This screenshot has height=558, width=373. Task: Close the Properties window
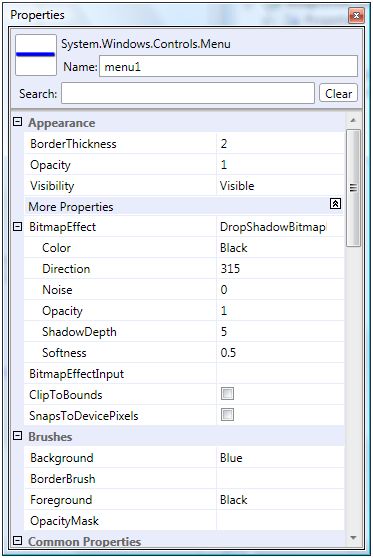(x=356, y=15)
